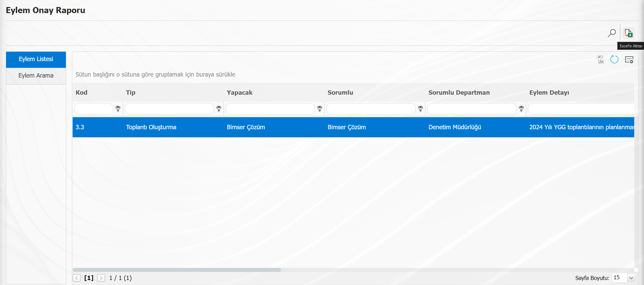Open the grid column settings icon

629,59
